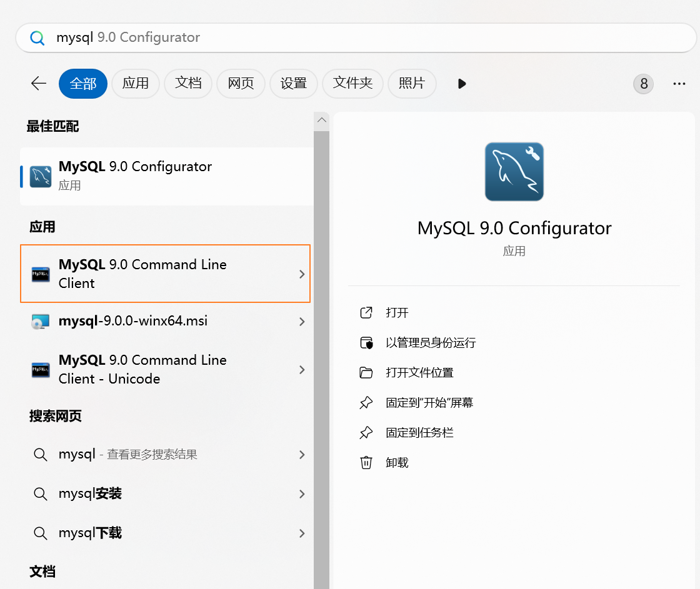Click the back arrow icon
The height and width of the screenshot is (589, 700).
(x=39, y=84)
